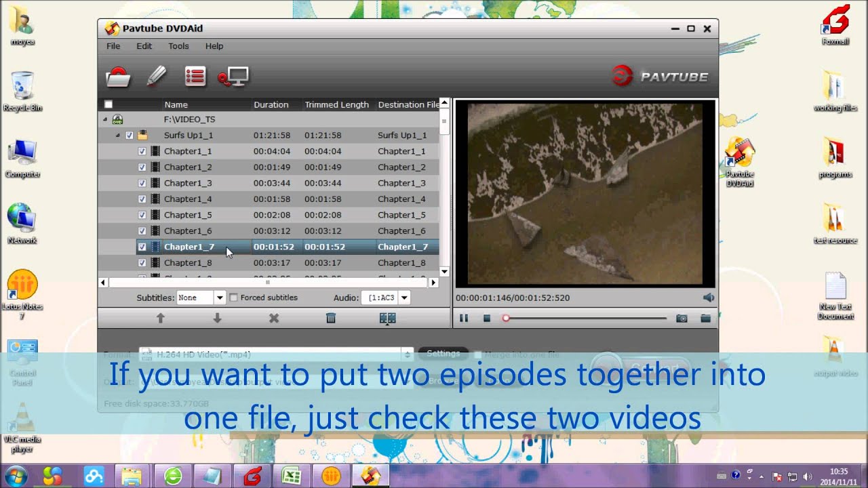Open Lotus Notes desktop icon
Image resolution: width=868 pixels, height=488 pixels.
coord(22,295)
